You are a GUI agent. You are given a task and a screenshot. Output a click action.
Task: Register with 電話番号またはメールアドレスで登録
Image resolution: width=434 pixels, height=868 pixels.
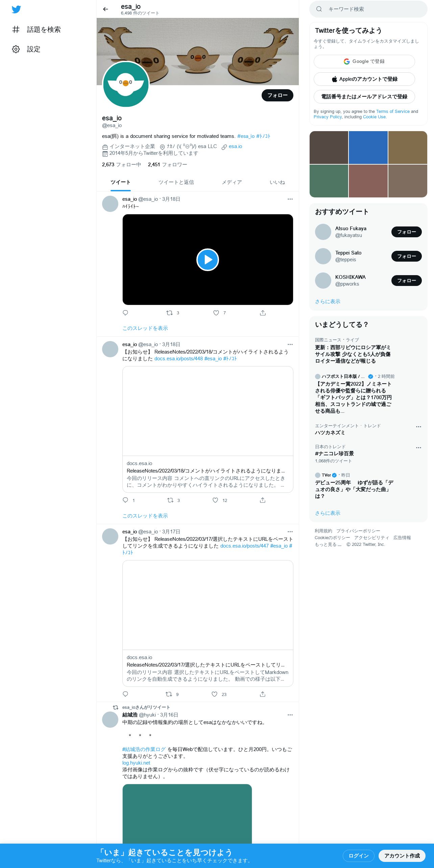point(364,97)
